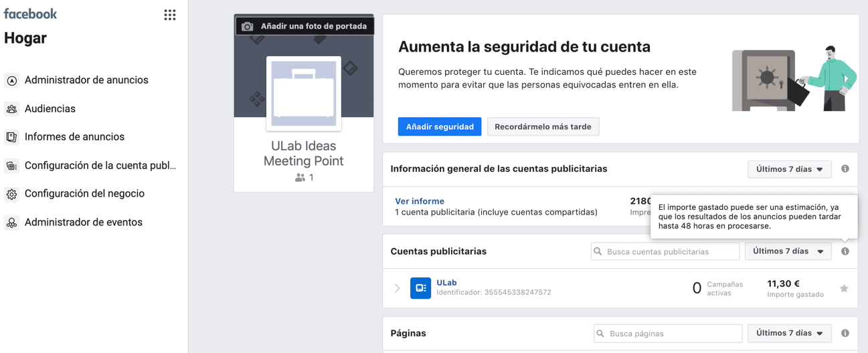Click the ULab Ideas Meeting Point name
The width and height of the screenshot is (868, 353).
pos(304,153)
